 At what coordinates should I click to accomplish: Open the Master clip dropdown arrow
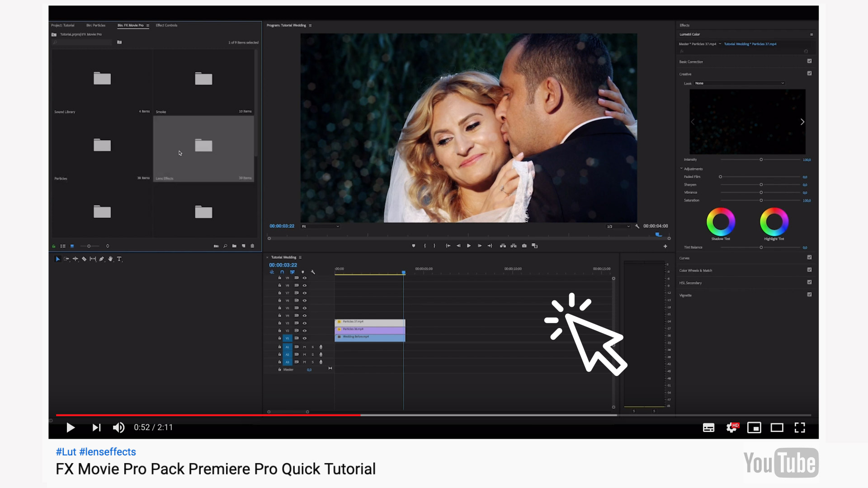pos(720,44)
